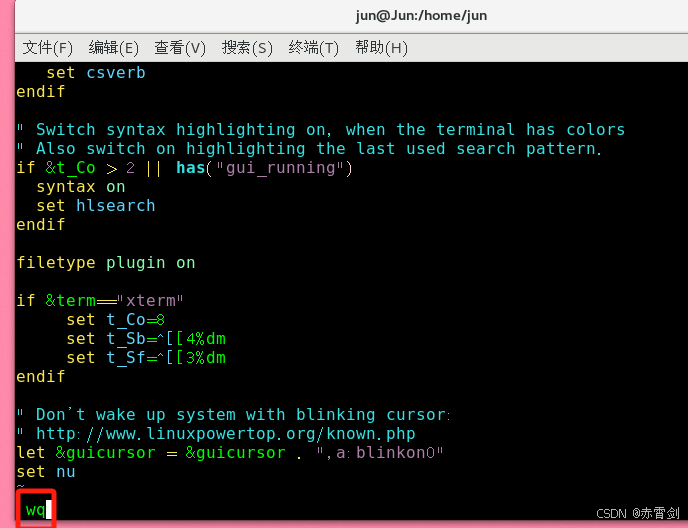Open the 查看(V) menu
Screen dimensions: 688x528
pos(180,47)
